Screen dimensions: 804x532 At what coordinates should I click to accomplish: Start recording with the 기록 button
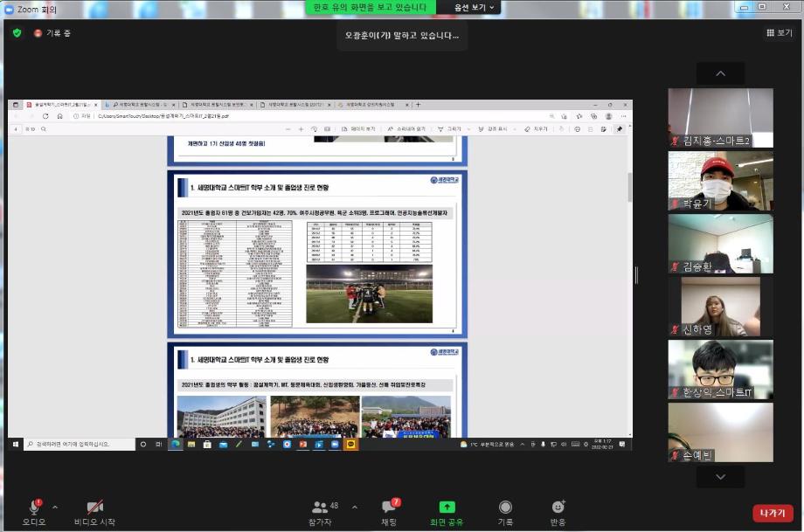[505, 508]
